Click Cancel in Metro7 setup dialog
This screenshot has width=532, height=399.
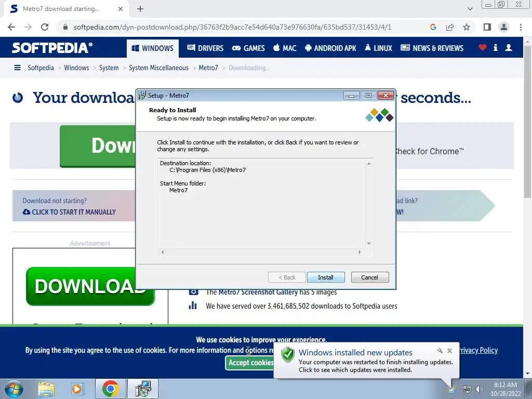(369, 277)
